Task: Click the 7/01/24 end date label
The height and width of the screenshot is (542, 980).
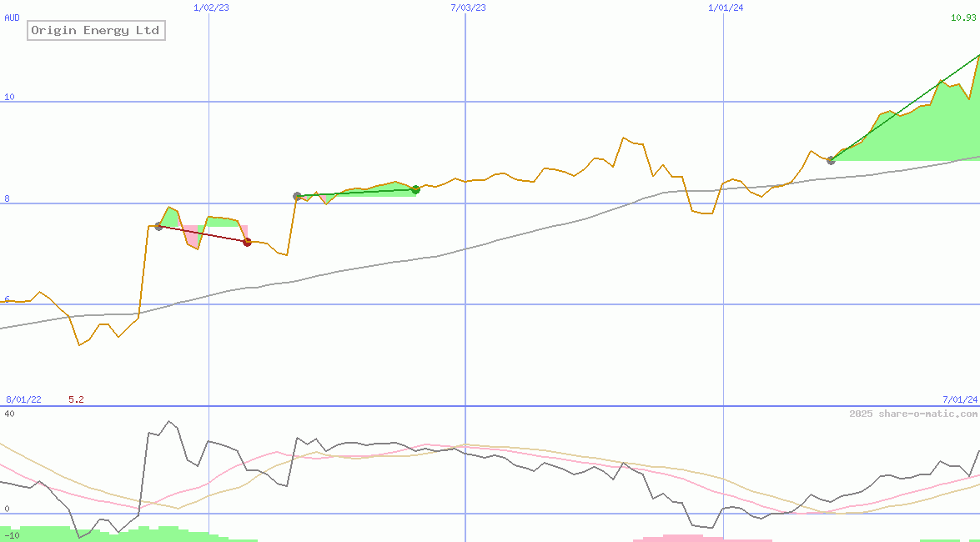Action: pyautogui.click(x=960, y=399)
